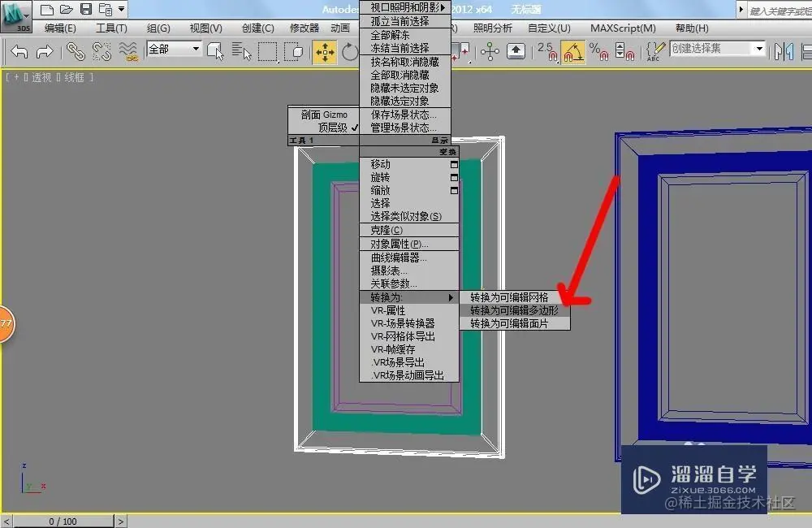Choose 转换为可编辑多边形 in the submenu

click(x=515, y=310)
